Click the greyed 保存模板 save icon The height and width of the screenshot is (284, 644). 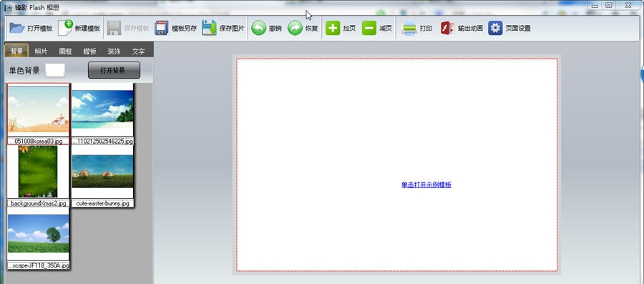[x=114, y=28]
